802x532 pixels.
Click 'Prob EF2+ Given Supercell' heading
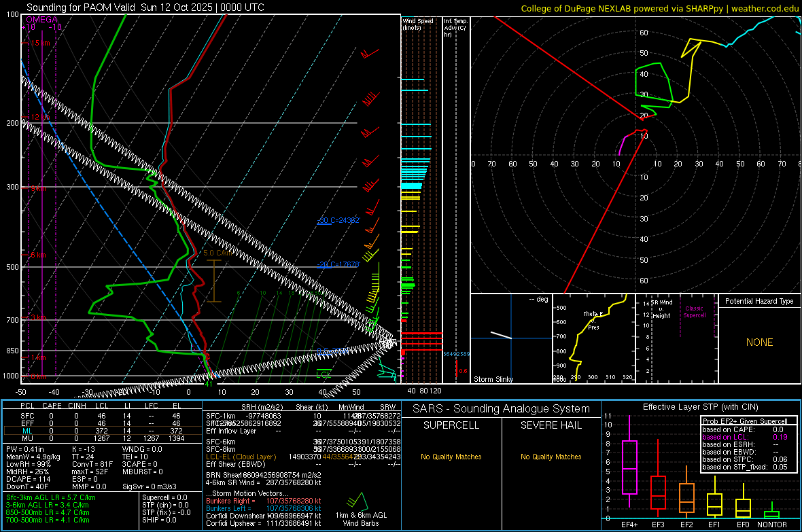(745, 421)
